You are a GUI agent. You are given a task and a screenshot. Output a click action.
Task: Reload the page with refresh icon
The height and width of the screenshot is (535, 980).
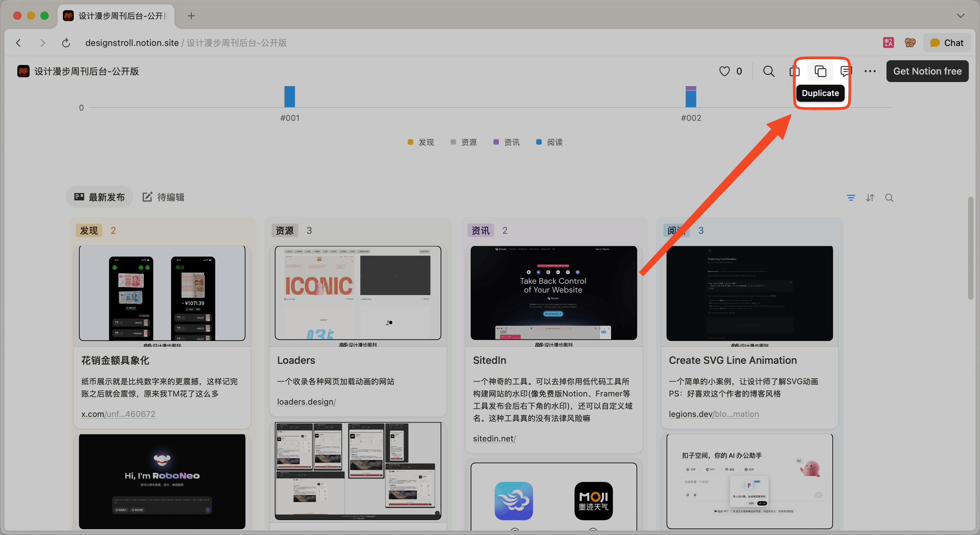click(66, 43)
